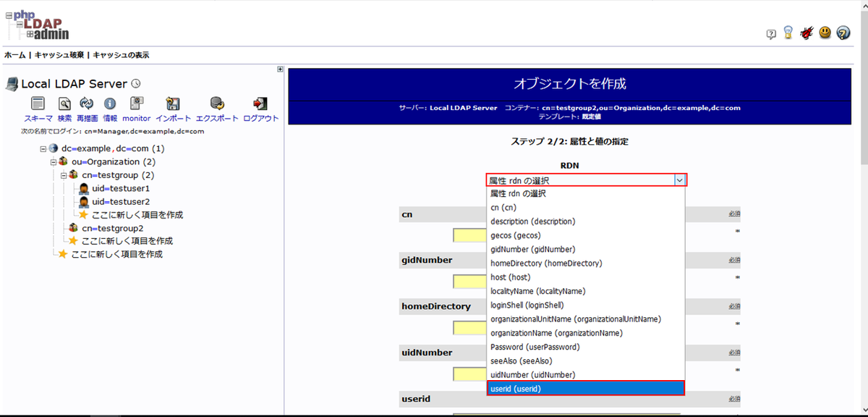This screenshot has height=417, width=868.
Task: Click the gidNumber input field
Action: pyautogui.click(x=470, y=282)
